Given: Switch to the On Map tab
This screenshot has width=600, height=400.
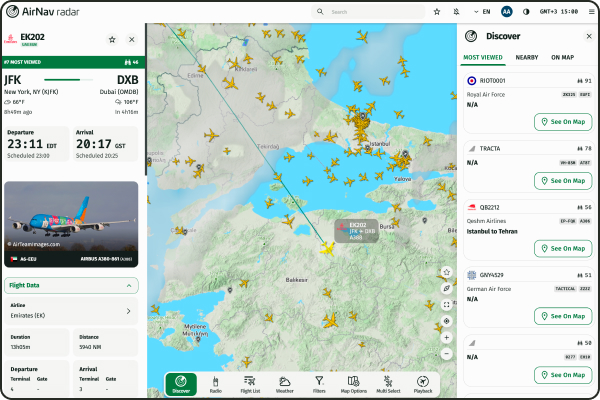Looking at the screenshot, I should pos(562,57).
